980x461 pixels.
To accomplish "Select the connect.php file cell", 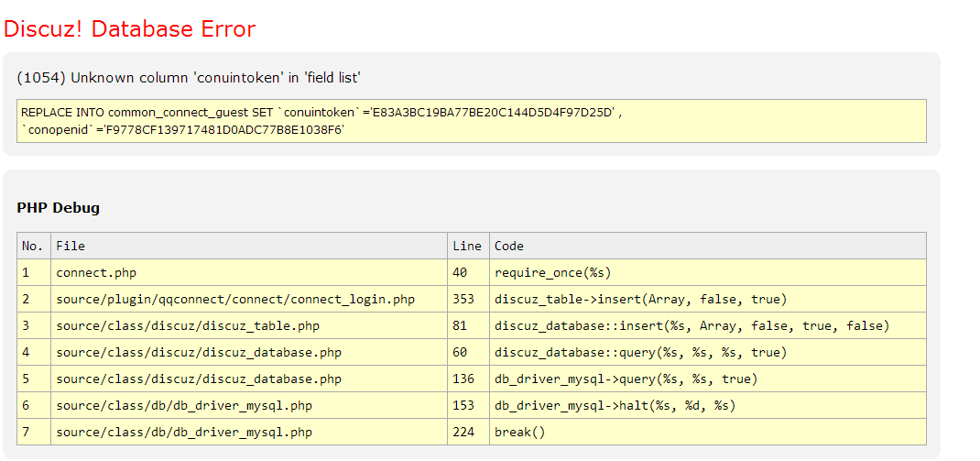I will 96,272.
